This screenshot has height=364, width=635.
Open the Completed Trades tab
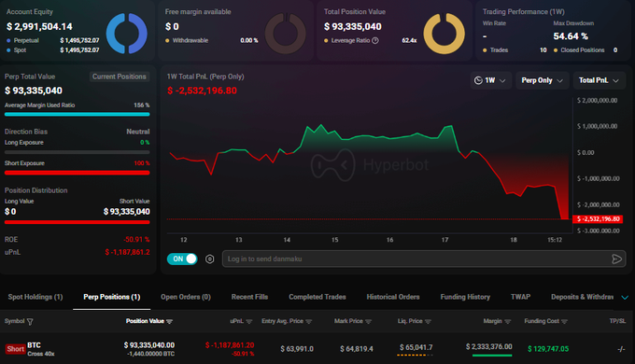point(317,297)
